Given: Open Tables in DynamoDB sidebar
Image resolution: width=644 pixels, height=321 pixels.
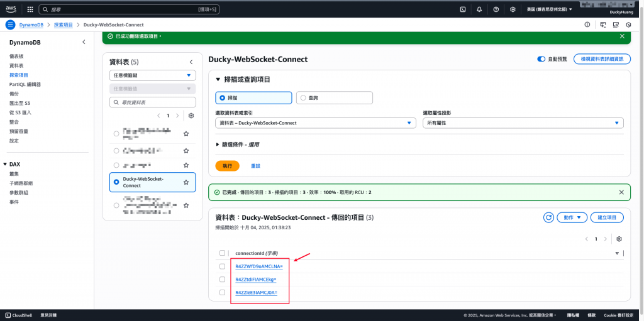Looking at the screenshot, I should pyautogui.click(x=16, y=66).
